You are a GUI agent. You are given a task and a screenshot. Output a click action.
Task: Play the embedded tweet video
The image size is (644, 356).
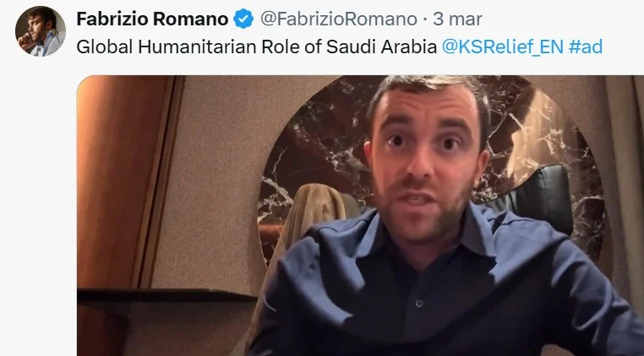click(360, 216)
